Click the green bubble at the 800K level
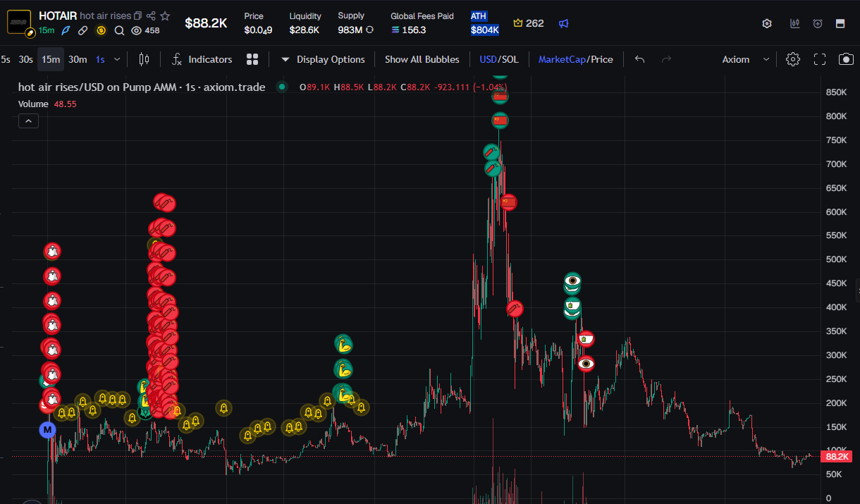Viewport: 860px width, 504px height. tap(500, 121)
